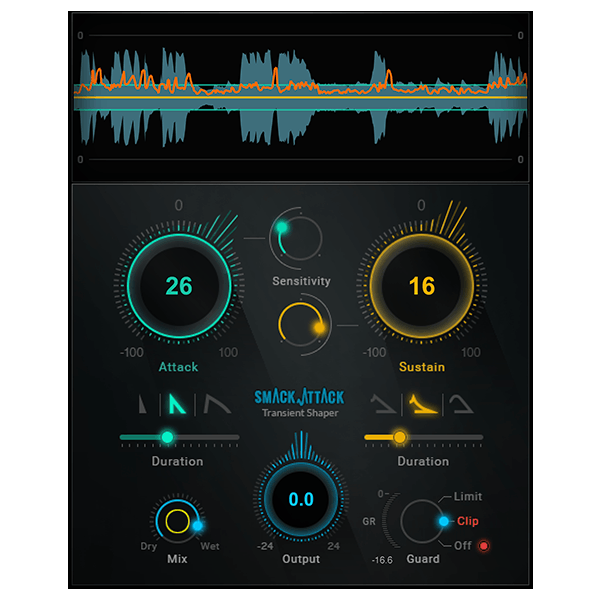Click the Attack knob showing 26

point(178,287)
